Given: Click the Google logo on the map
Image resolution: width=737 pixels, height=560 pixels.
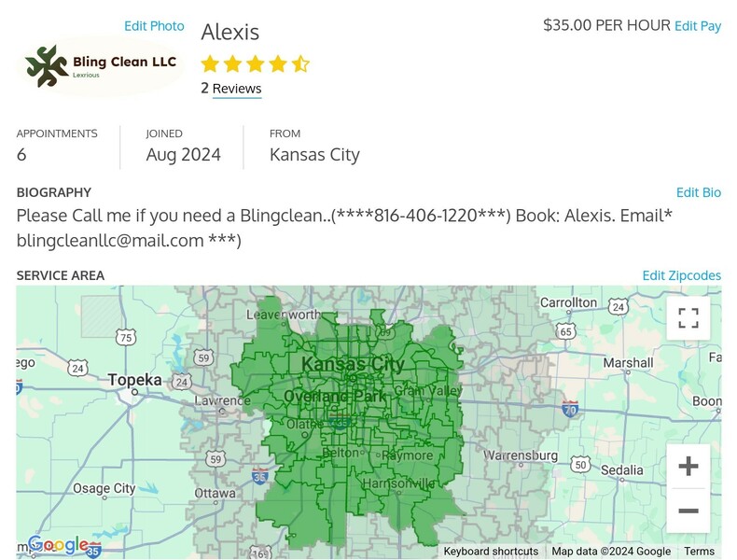Looking at the screenshot, I should tap(58, 545).
